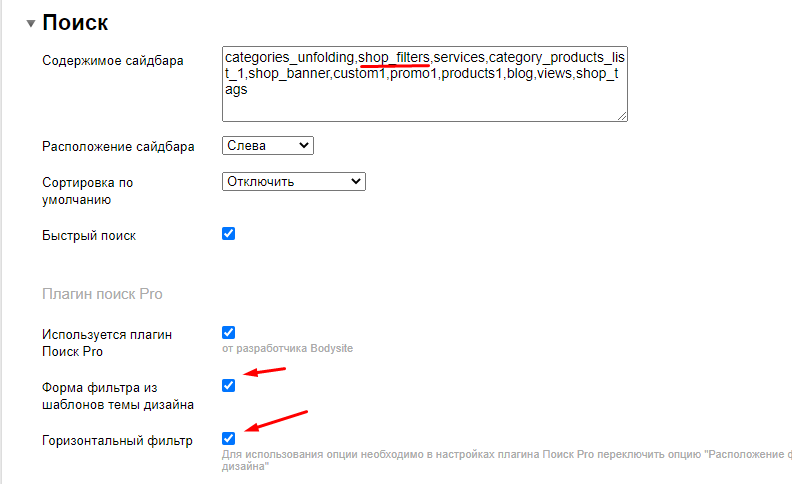Open the Сортировка по умолчанию dropdown
This screenshot has height=484, width=792.
(x=294, y=181)
